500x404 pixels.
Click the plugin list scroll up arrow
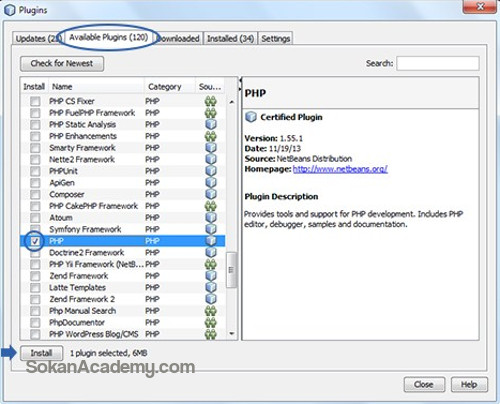click(232, 102)
